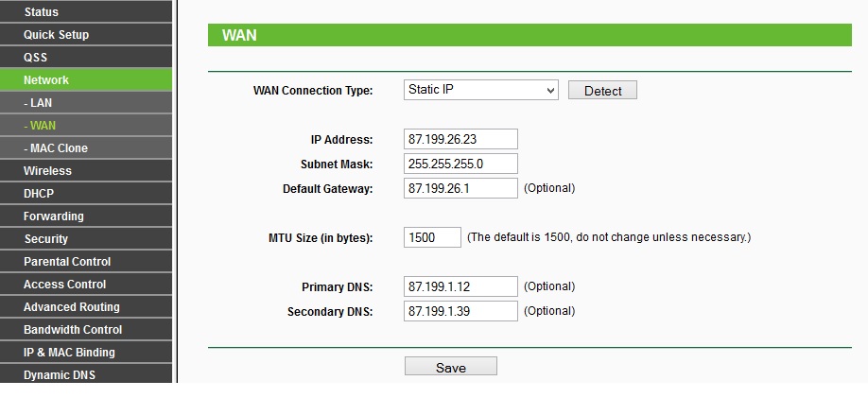Go to Quick Setup in sidebar
The width and height of the screenshot is (868, 398).
86,34
